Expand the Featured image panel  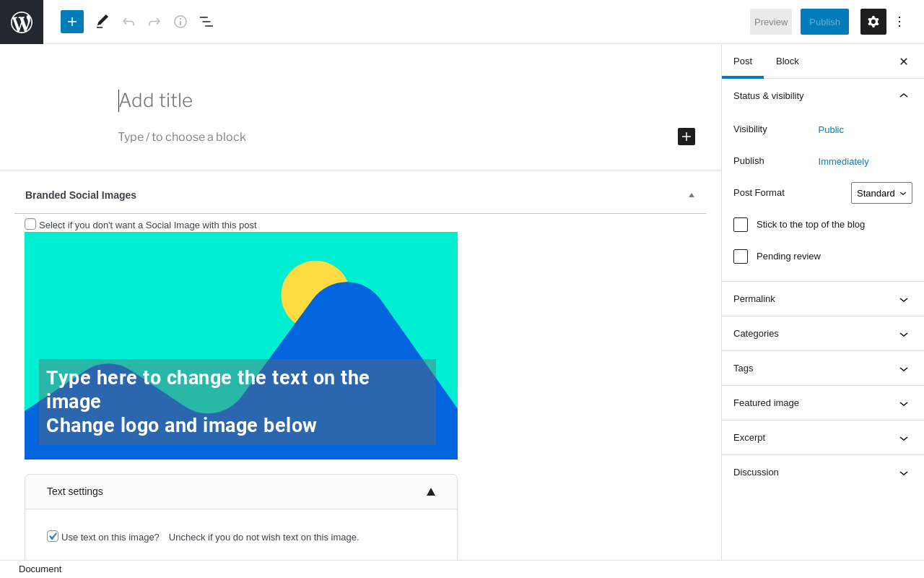pos(822,403)
